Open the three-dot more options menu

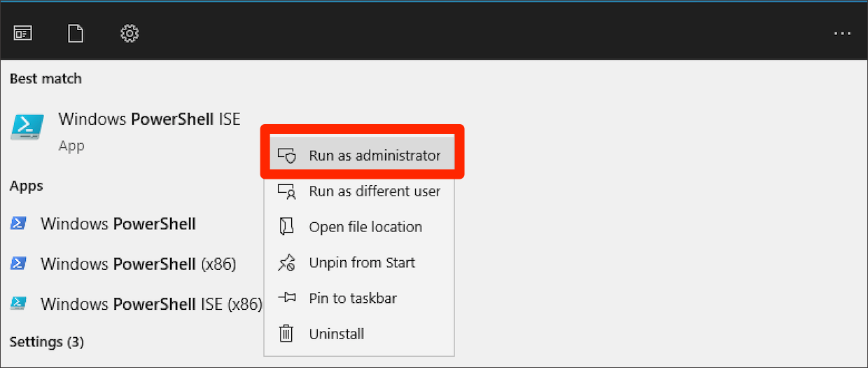(x=842, y=34)
